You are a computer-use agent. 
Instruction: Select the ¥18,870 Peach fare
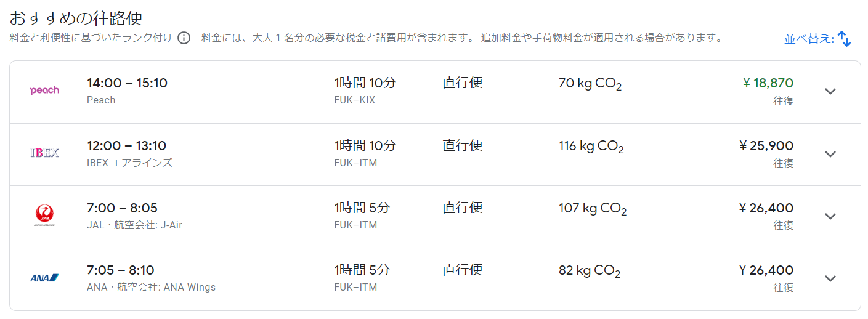pyautogui.click(x=768, y=83)
